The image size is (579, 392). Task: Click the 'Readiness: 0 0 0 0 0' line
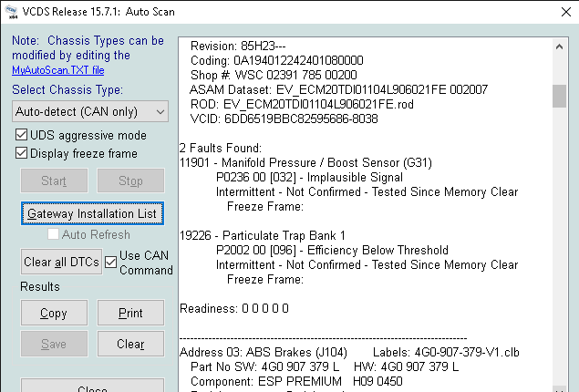point(234,308)
